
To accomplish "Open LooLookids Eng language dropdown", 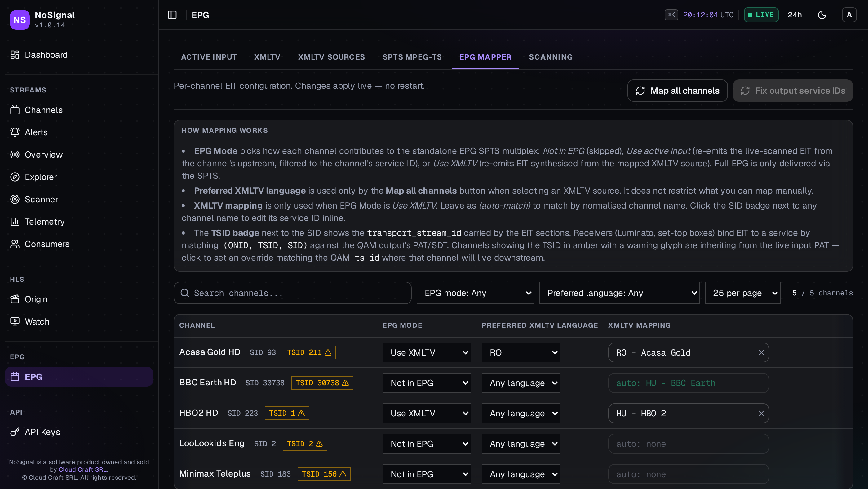I will [x=521, y=444].
